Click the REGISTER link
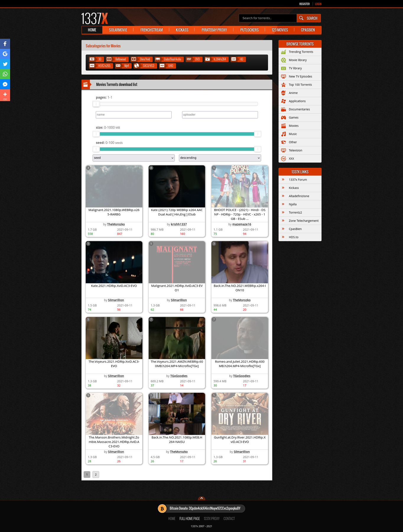The height and width of the screenshot is (532, 403). pyautogui.click(x=304, y=4)
